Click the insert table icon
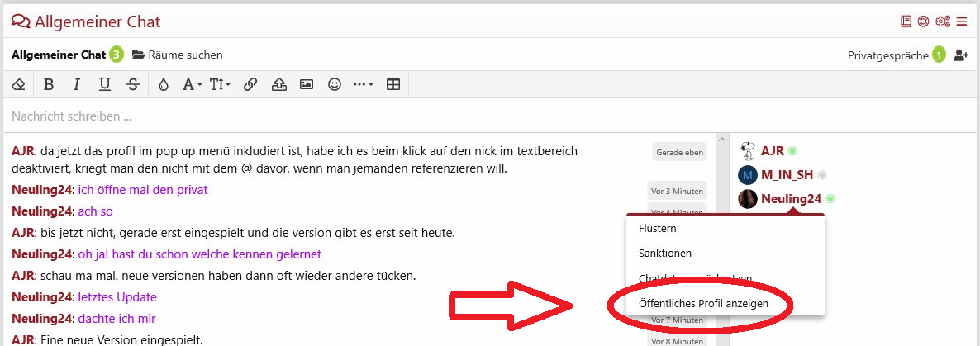The height and width of the screenshot is (346, 980). (393, 84)
